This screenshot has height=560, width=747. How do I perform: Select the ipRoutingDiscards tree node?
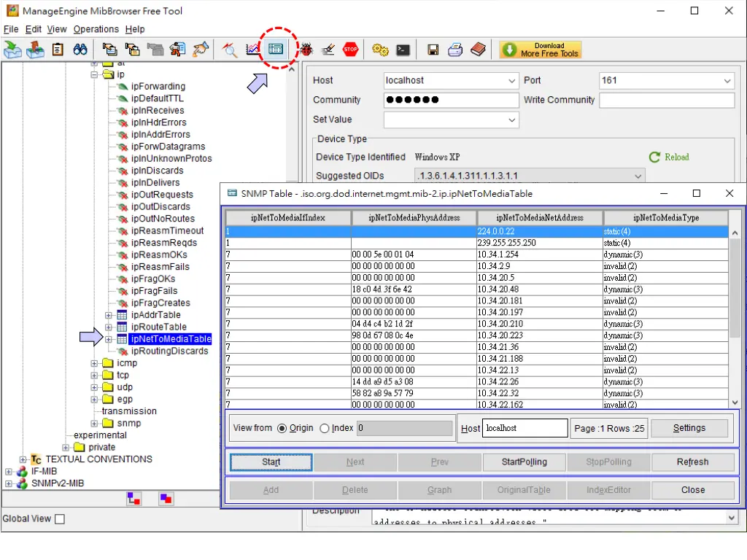coord(169,351)
